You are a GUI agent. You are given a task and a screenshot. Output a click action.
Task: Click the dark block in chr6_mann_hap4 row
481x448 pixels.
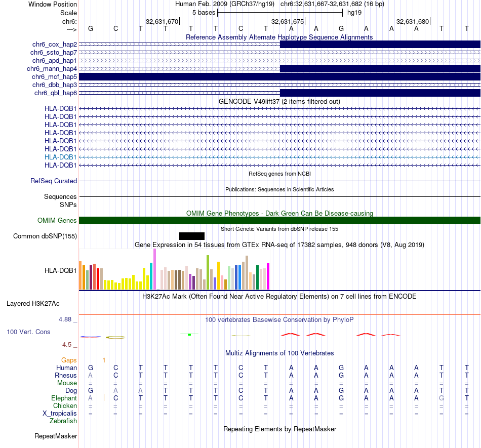click(380, 69)
